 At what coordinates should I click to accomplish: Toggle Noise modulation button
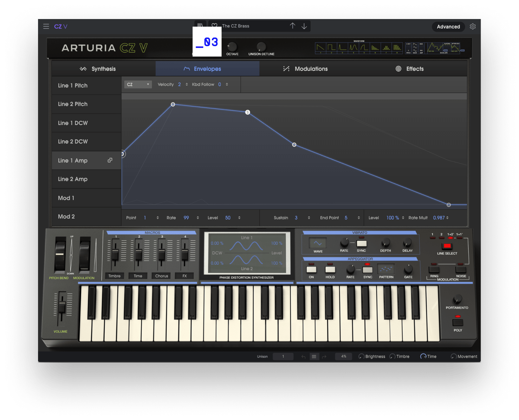[461, 270]
